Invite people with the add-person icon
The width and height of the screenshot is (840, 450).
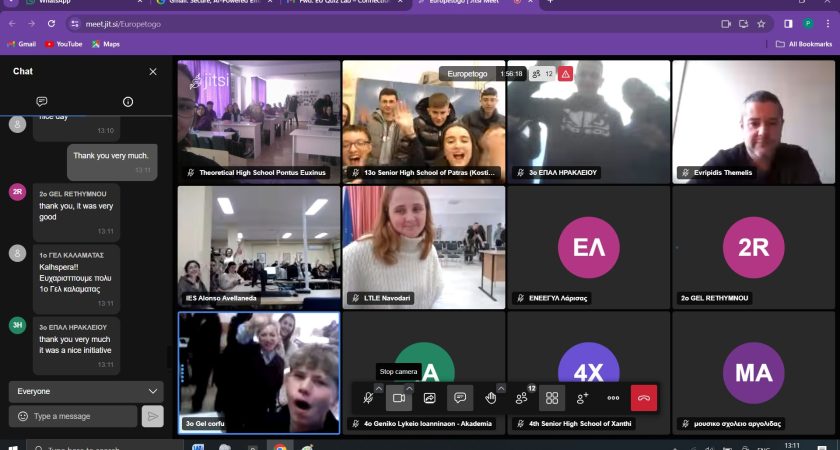(x=582, y=398)
